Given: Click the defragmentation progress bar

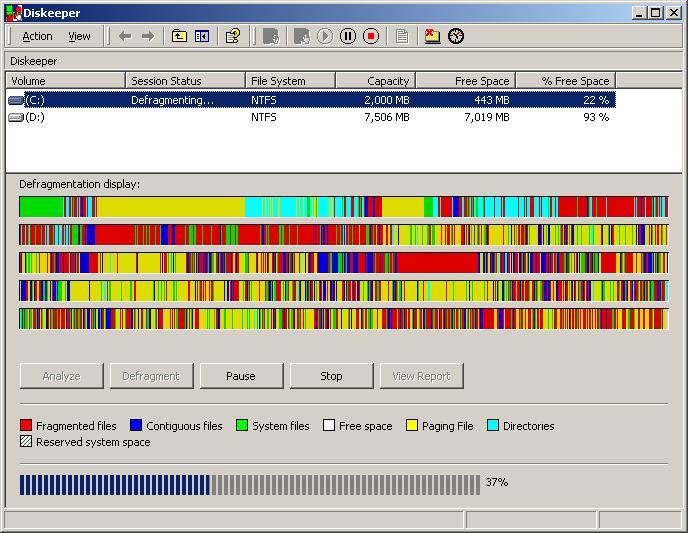Looking at the screenshot, I should pyautogui.click(x=249, y=485).
